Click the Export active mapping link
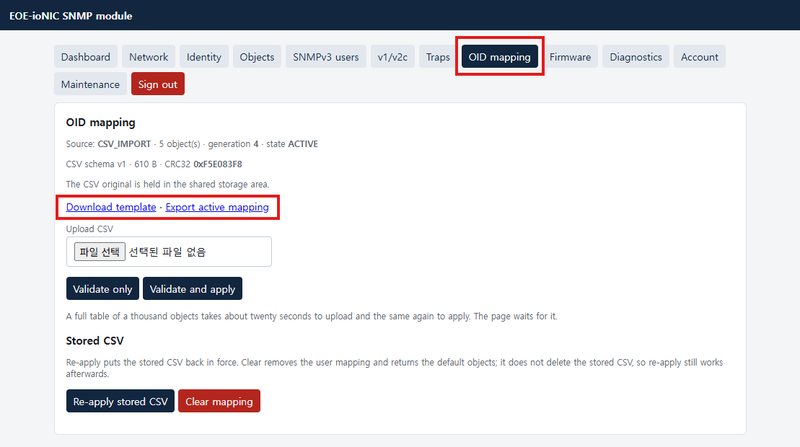 coord(217,207)
